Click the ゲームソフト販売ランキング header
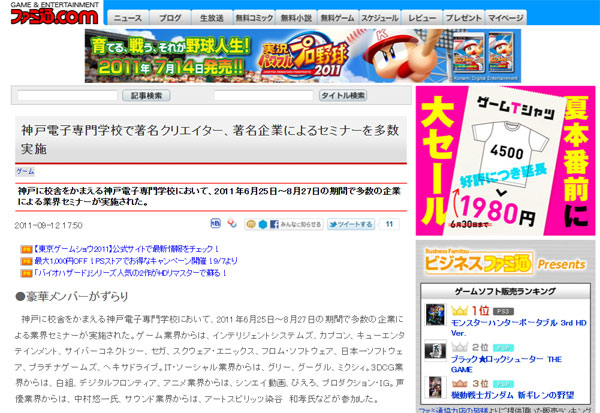Viewport: 600px width, 413px height. pyautogui.click(x=505, y=291)
